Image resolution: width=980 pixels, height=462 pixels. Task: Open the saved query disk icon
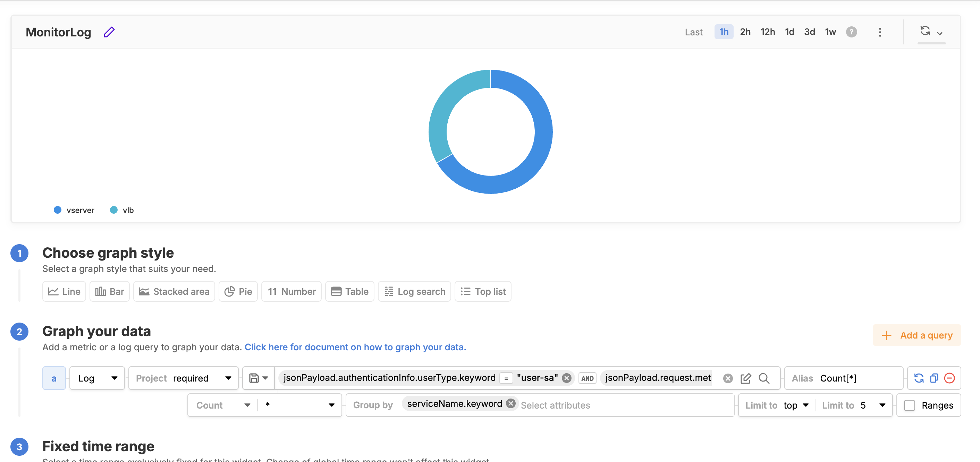point(254,378)
